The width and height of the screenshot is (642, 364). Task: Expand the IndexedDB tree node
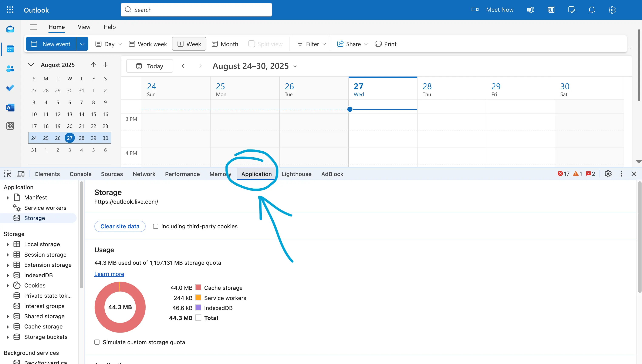[8, 276]
